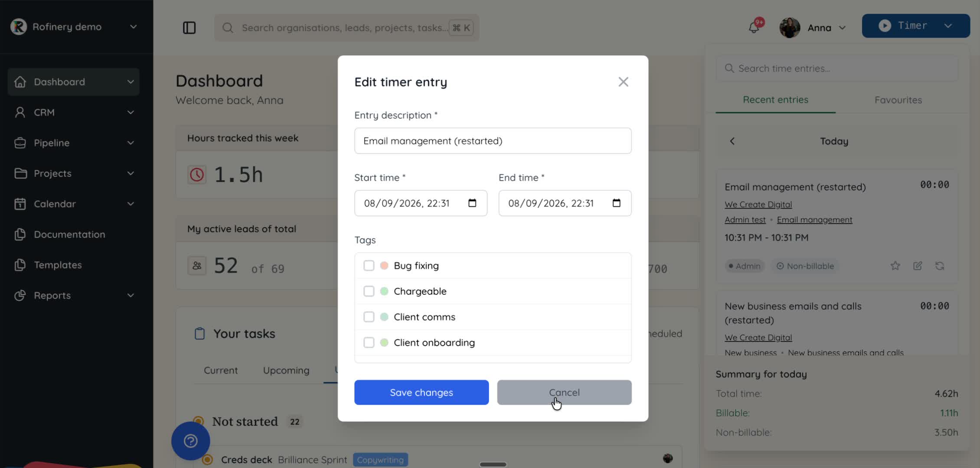
Task: Click the Rofinery demo logo
Action: point(19,26)
